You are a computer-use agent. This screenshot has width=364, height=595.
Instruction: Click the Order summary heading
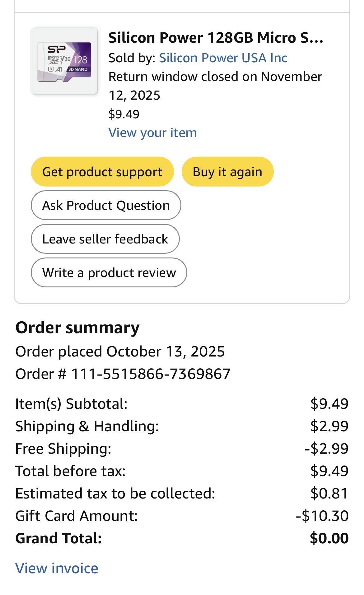click(77, 328)
